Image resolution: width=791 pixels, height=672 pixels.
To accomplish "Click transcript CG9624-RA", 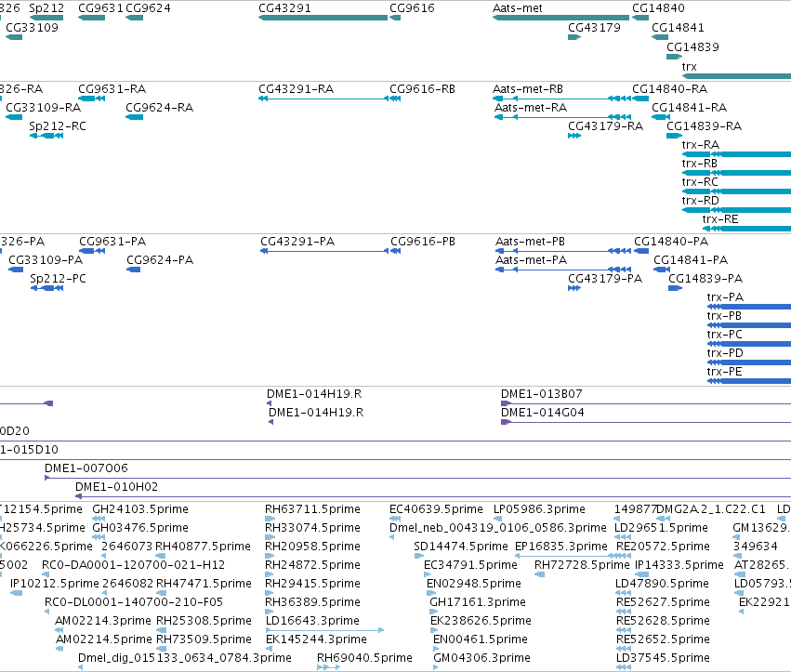I will (x=159, y=108).
